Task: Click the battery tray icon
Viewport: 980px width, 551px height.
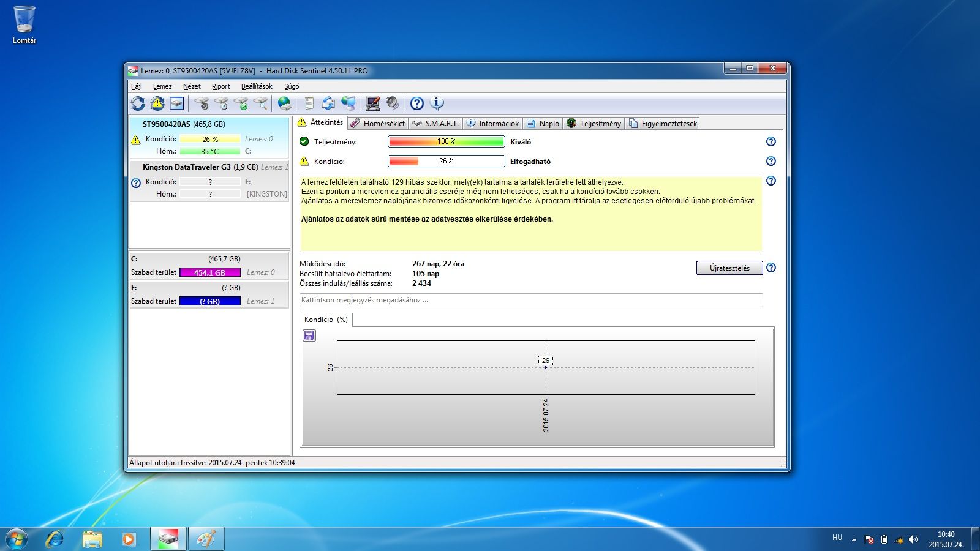Action: [x=884, y=539]
